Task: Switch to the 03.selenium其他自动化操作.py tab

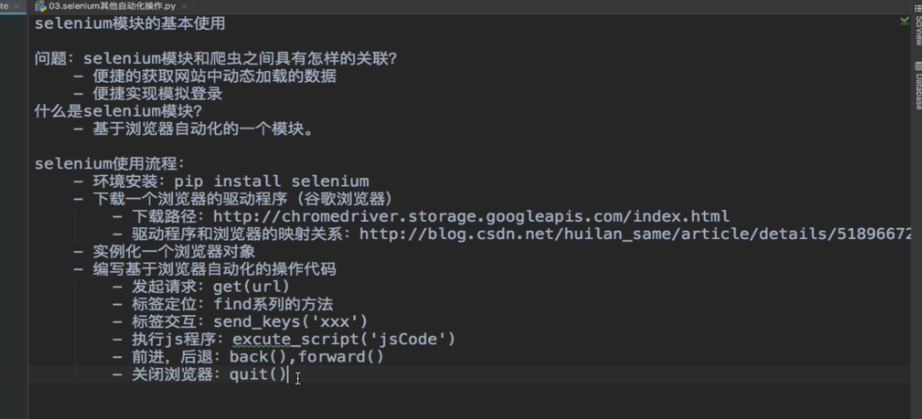Action: click(112, 6)
